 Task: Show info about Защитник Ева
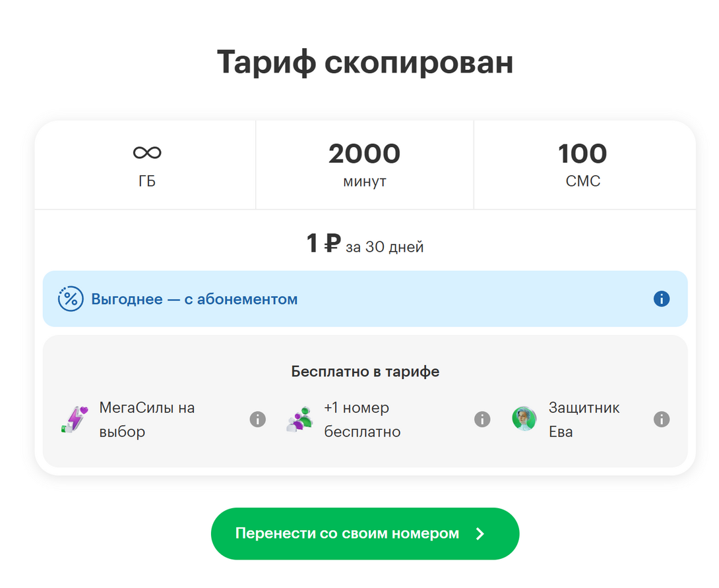[x=661, y=419]
